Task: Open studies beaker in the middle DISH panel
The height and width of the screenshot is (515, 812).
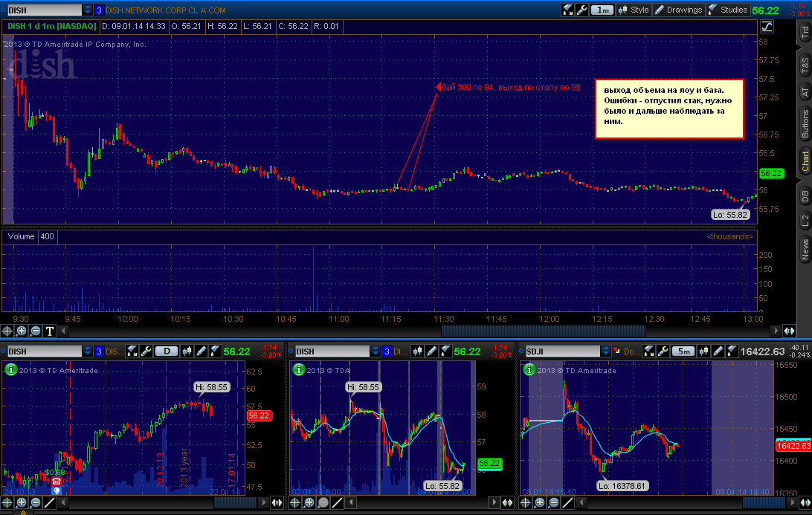Action: coord(445,352)
